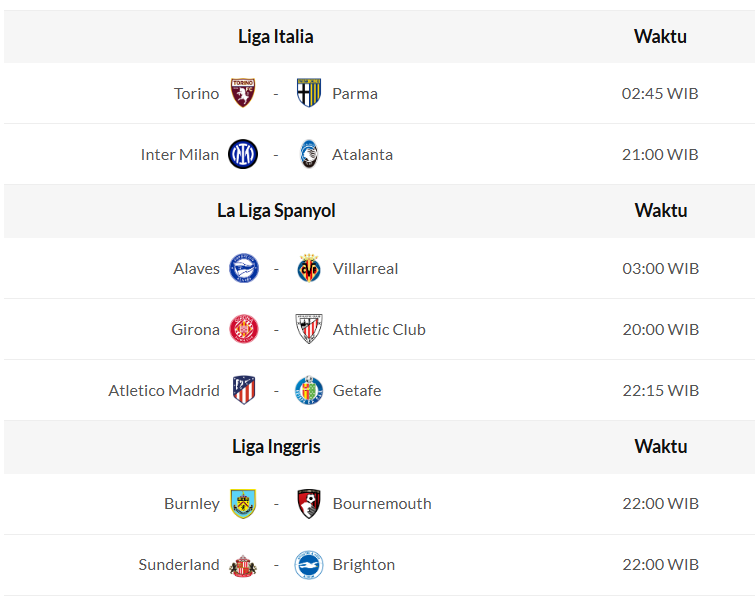
Task: Click the Atletico Madrid crest icon
Action: pos(244,390)
